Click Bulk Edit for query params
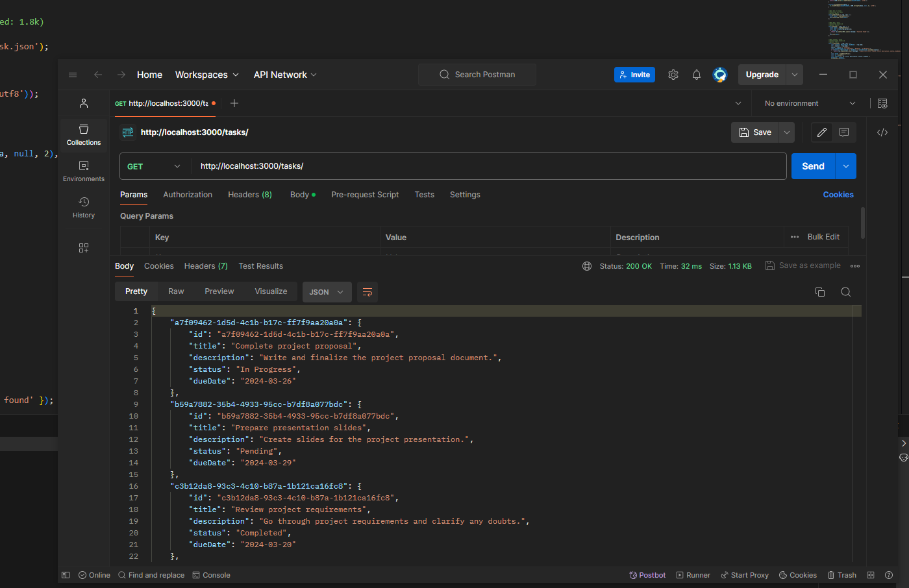 823,237
